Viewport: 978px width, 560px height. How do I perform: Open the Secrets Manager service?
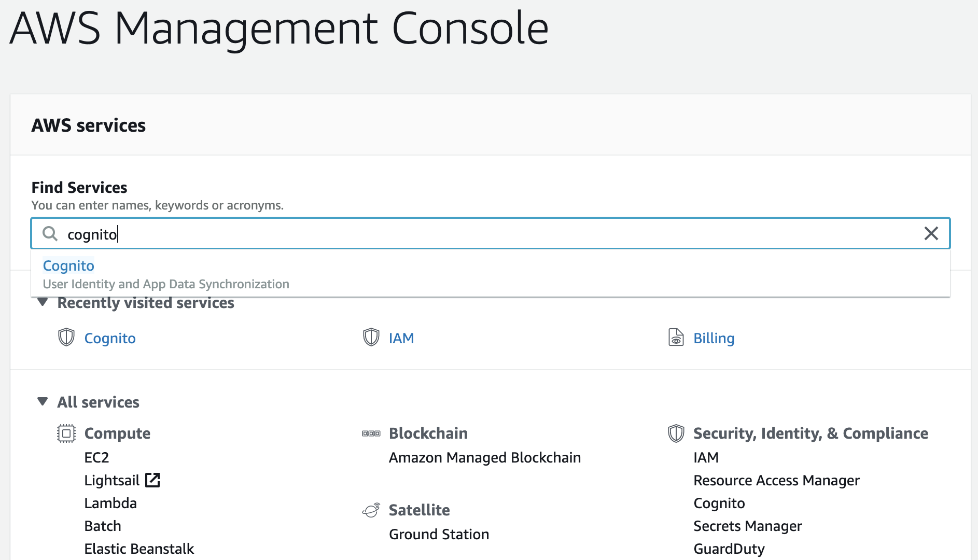coord(748,526)
